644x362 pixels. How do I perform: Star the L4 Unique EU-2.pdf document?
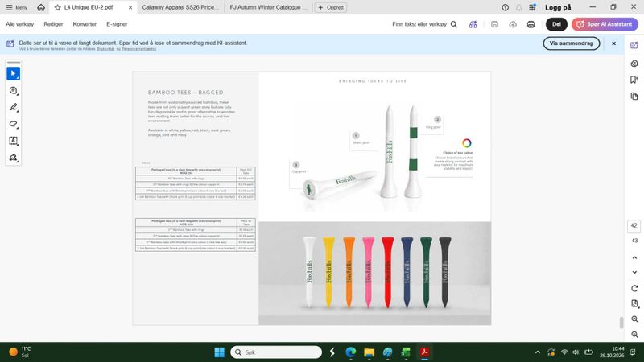click(x=57, y=7)
